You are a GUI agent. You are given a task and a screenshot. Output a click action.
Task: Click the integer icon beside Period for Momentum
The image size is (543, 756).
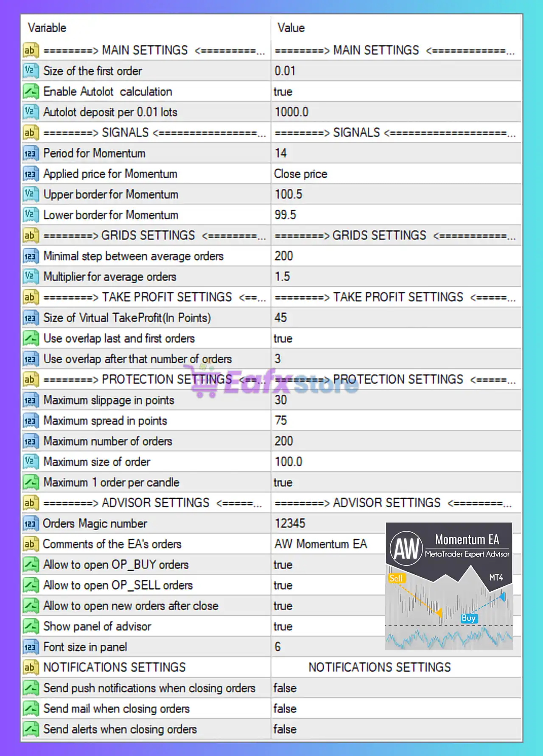pyautogui.click(x=31, y=153)
